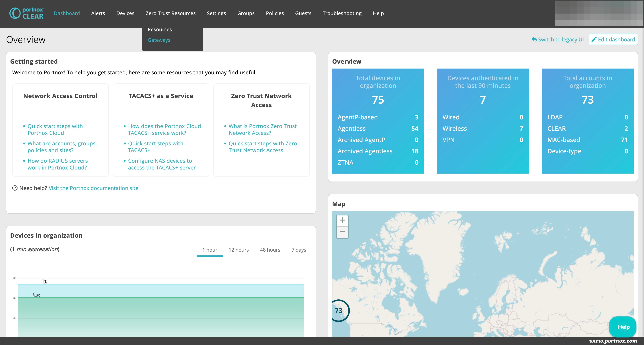
Task: Click the ZTNA row
Action: click(x=378, y=162)
